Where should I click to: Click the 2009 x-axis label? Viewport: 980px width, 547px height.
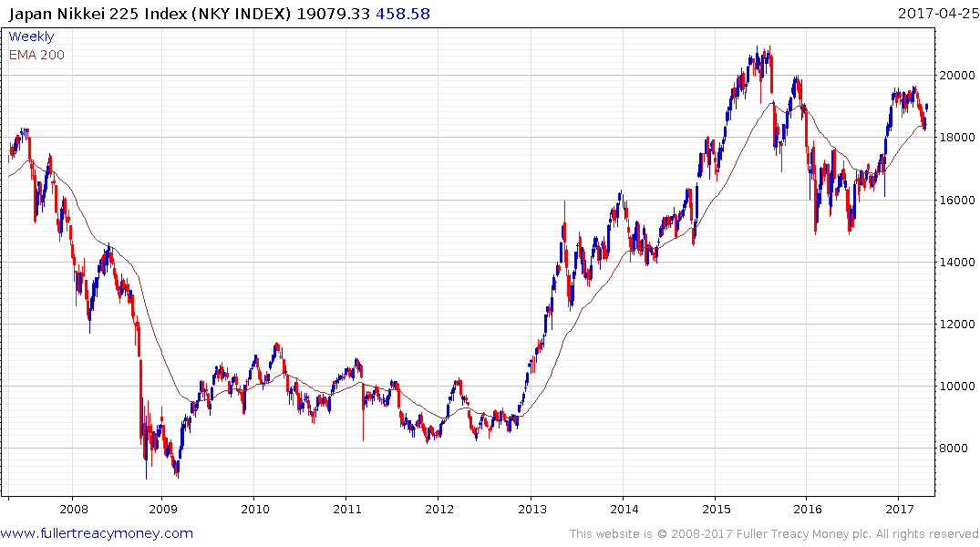163,510
